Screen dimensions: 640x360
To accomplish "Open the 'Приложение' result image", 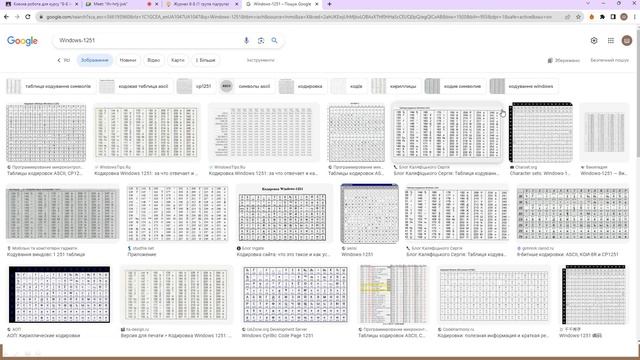I will point(177,213).
